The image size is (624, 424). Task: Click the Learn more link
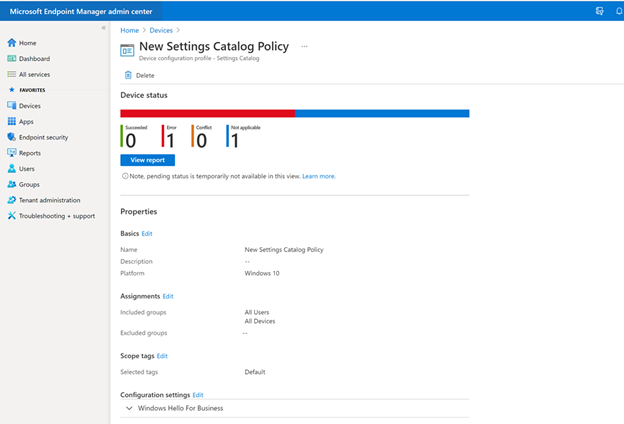click(319, 176)
